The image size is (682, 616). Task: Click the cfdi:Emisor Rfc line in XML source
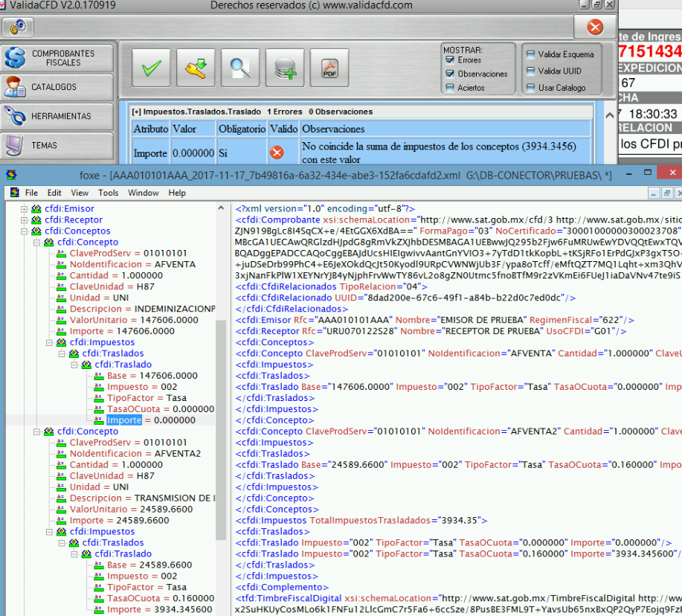click(x=434, y=320)
